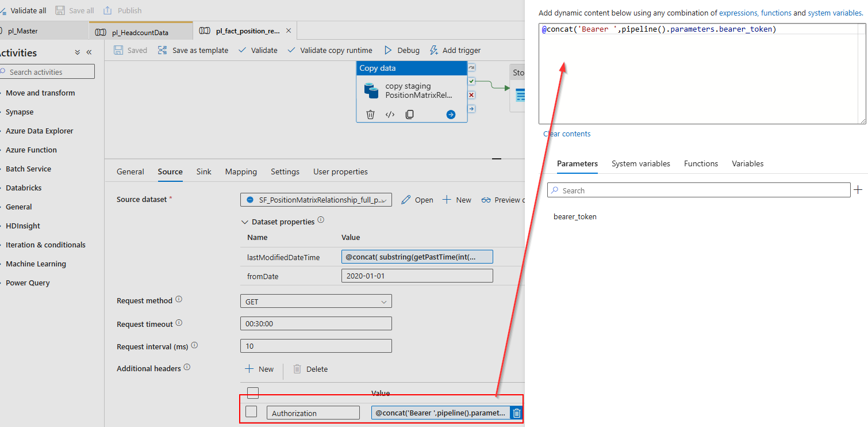The image size is (868, 427).
Task: Collapse the Dataset properties section
Action: click(244, 222)
